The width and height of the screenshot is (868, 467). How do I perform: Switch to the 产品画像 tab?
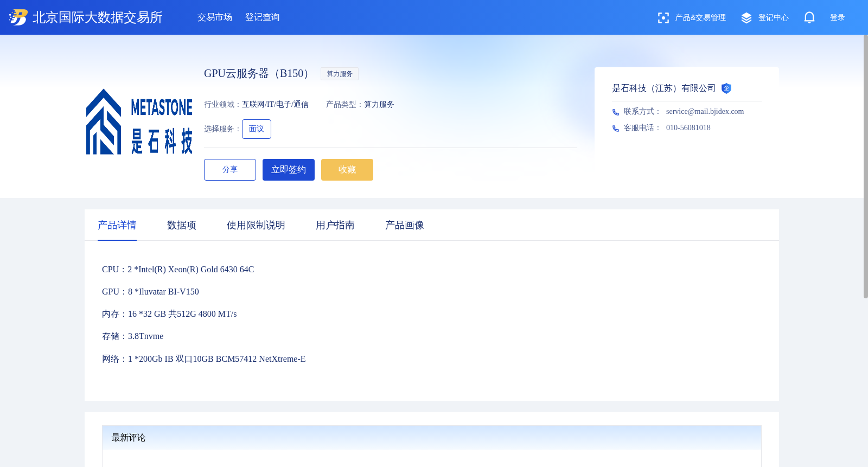(405, 225)
